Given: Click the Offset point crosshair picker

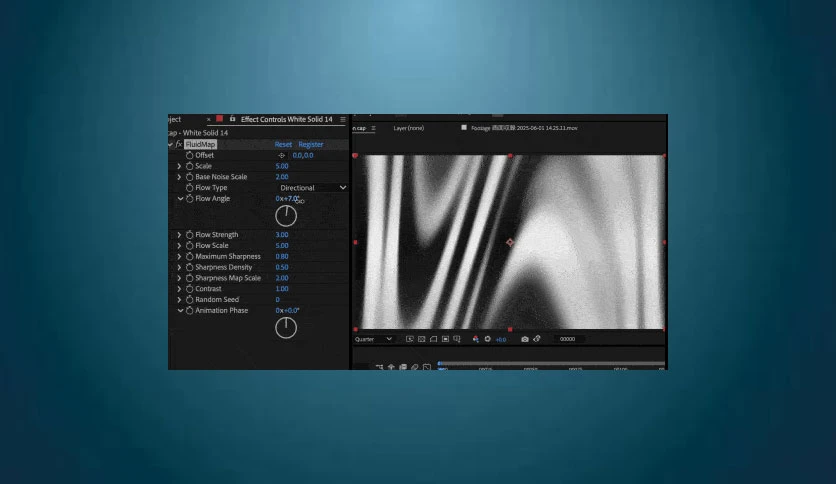Looking at the screenshot, I should click(x=282, y=155).
